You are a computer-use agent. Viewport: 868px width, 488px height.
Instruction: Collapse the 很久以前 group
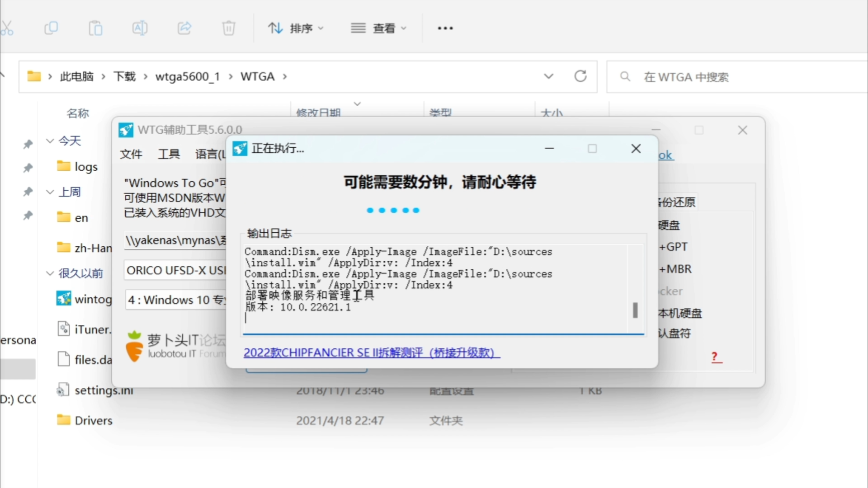pyautogui.click(x=50, y=273)
